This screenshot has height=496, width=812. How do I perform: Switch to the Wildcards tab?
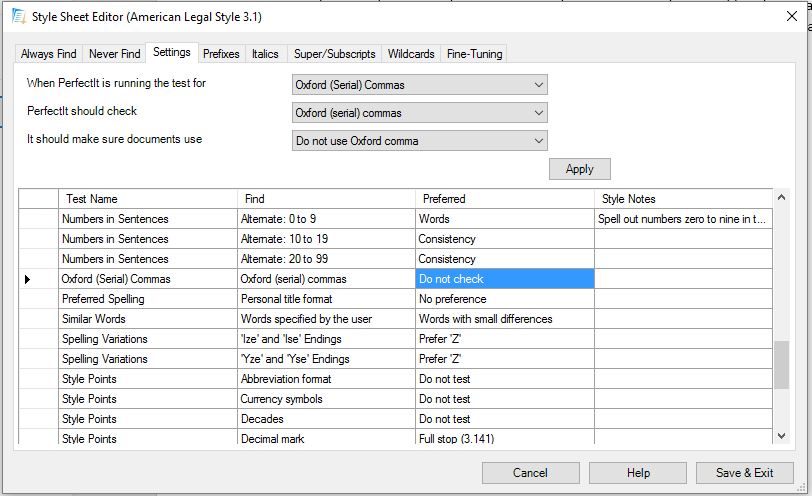411,54
